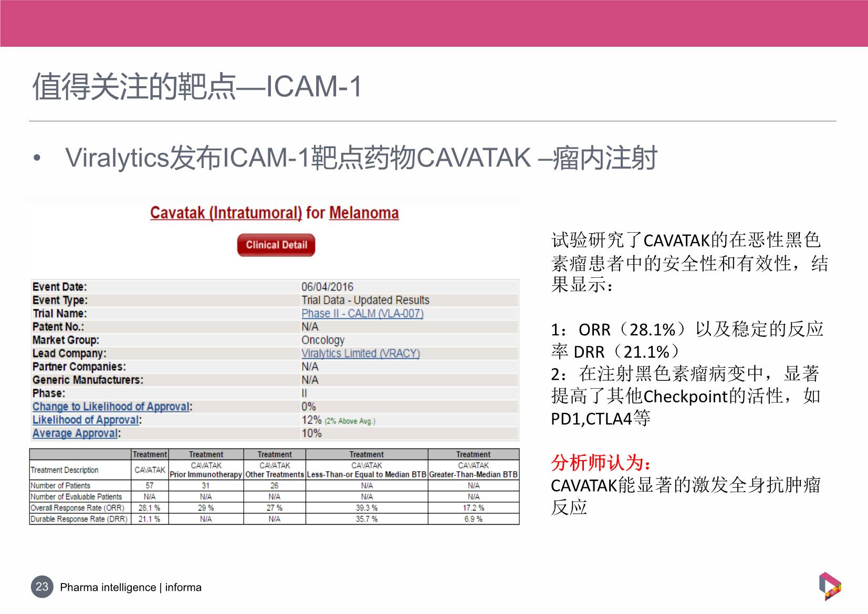Image resolution: width=868 pixels, height=614 pixels.
Task: Open the Viralytics Limited (VRACY) link
Action: (x=360, y=353)
